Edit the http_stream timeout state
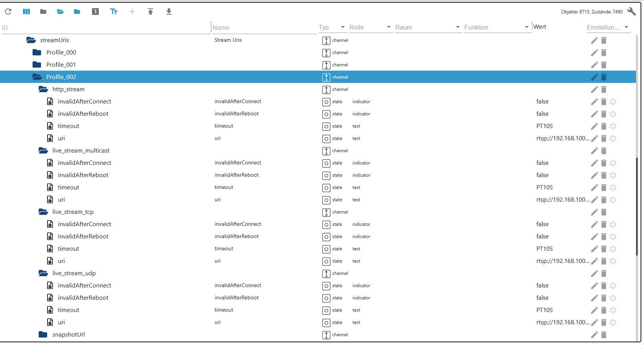The image size is (644, 345). pyautogui.click(x=594, y=126)
